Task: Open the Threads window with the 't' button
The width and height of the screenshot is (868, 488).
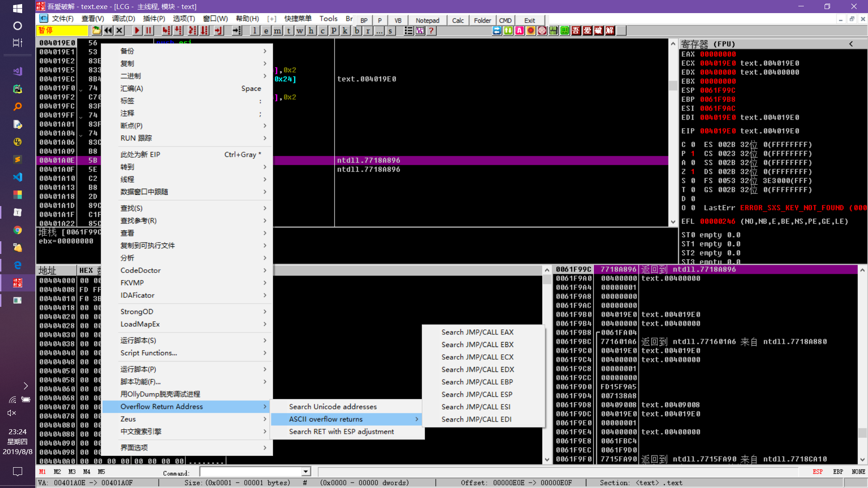Action: [x=289, y=30]
